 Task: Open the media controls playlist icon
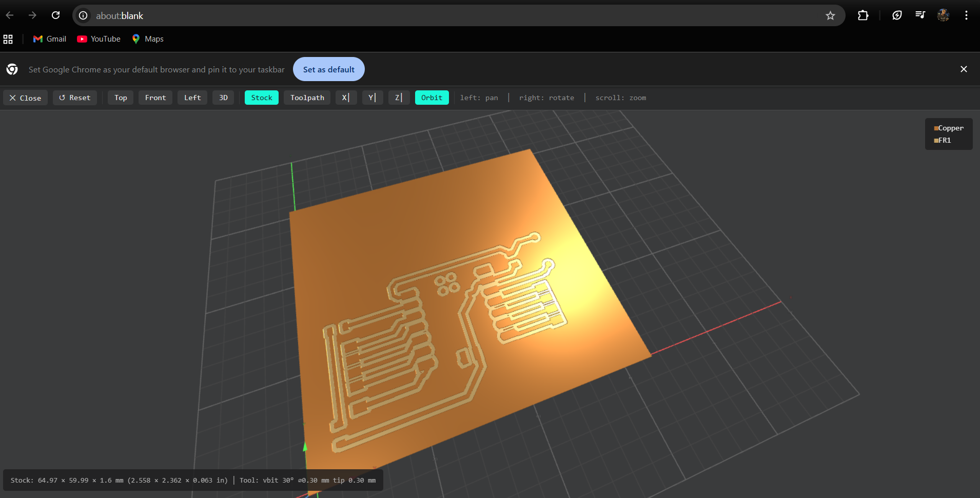pyautogui.click(x=920, y=15)
